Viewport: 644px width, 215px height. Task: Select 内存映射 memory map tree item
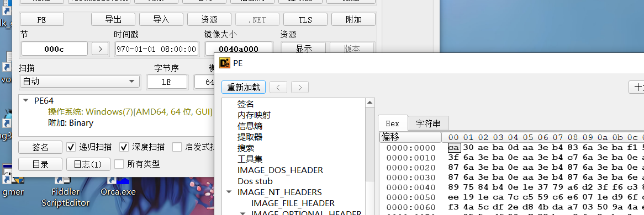pyautogui.click(x=254, y=115)
